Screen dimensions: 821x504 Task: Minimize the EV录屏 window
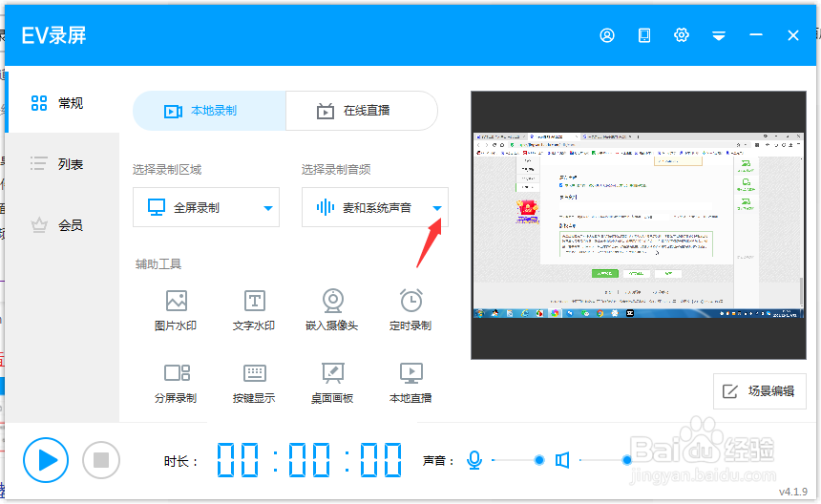[755, 35]
